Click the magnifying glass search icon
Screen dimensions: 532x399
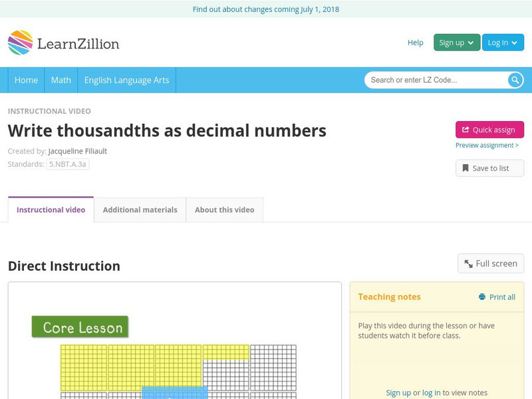click(515, 80)
